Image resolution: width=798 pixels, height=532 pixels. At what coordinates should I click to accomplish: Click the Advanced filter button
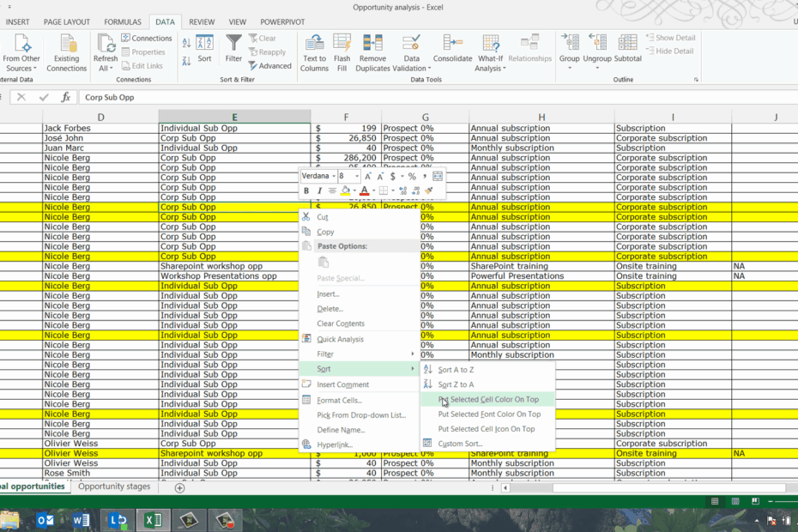point(269,66)
